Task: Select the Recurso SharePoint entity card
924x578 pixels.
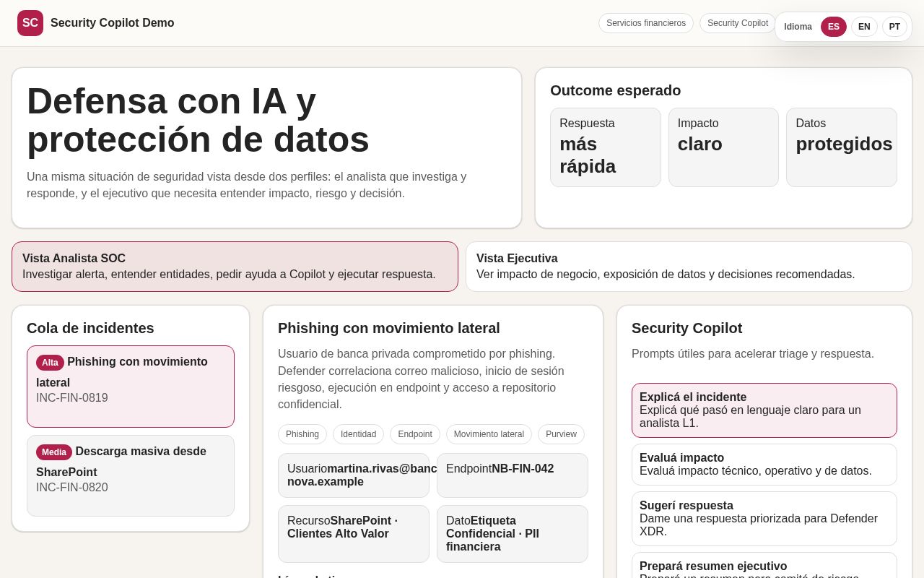Action: tap(354, 534)
